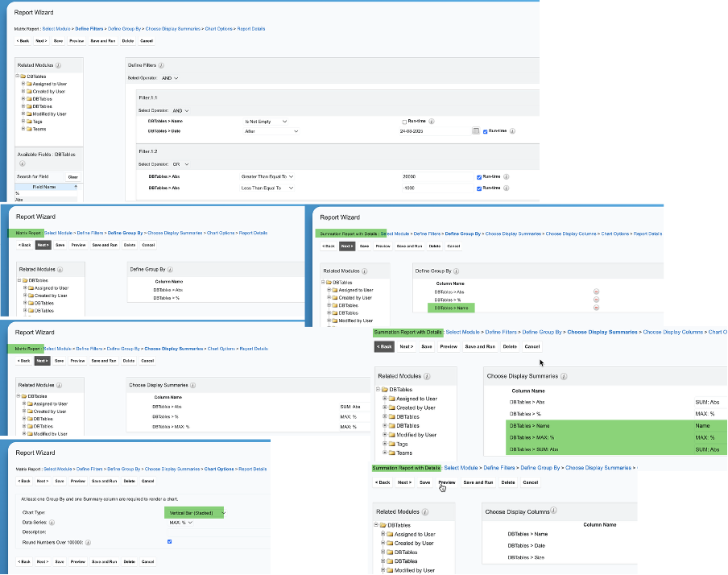Sort by the Field Name column arrow

click(76, 187)
